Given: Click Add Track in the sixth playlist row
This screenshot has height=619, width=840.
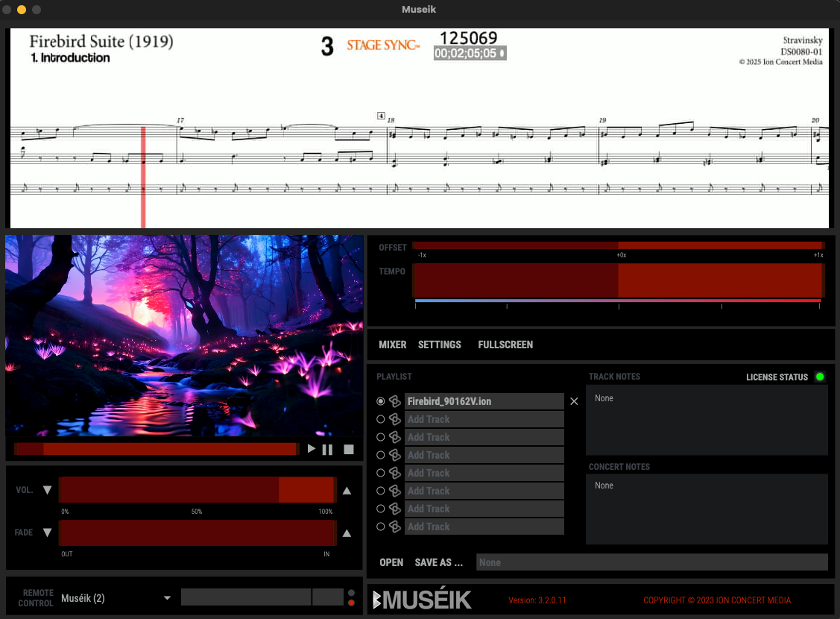Looking at the screenshot, I should (484, 491).
